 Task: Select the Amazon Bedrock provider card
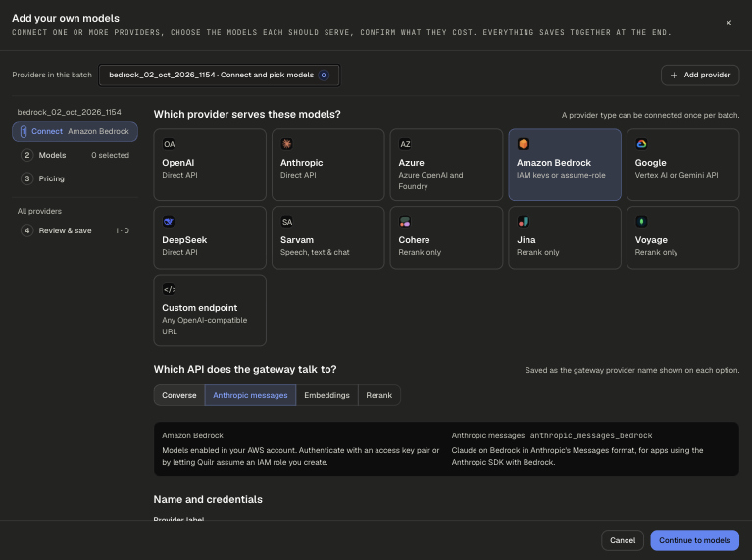[565, 165]
